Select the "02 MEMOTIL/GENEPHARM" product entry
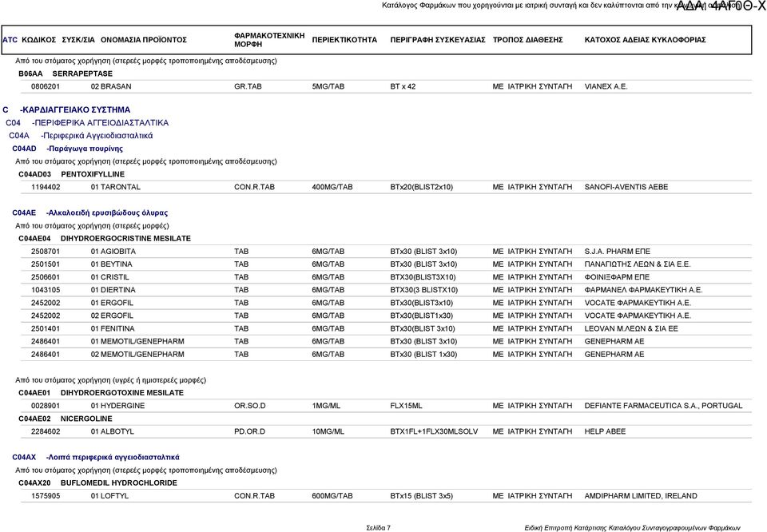This screenshot has height=532, width=767. click(x=137, y=355)
